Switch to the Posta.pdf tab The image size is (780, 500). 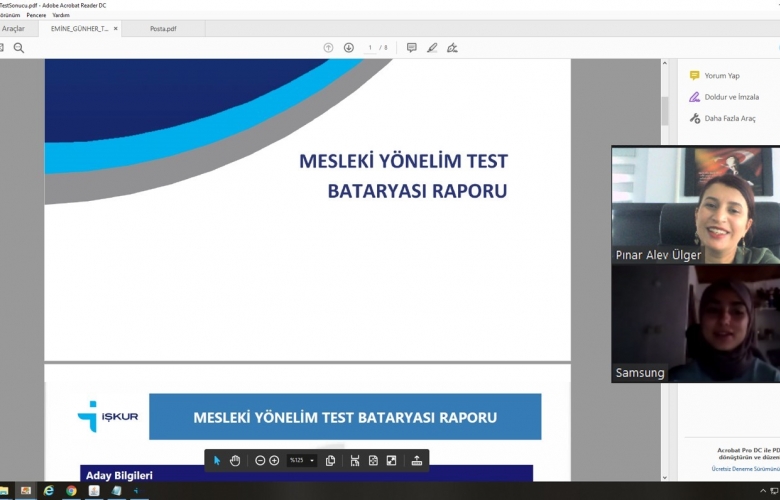pyautogui.click(x=163, y=29)
